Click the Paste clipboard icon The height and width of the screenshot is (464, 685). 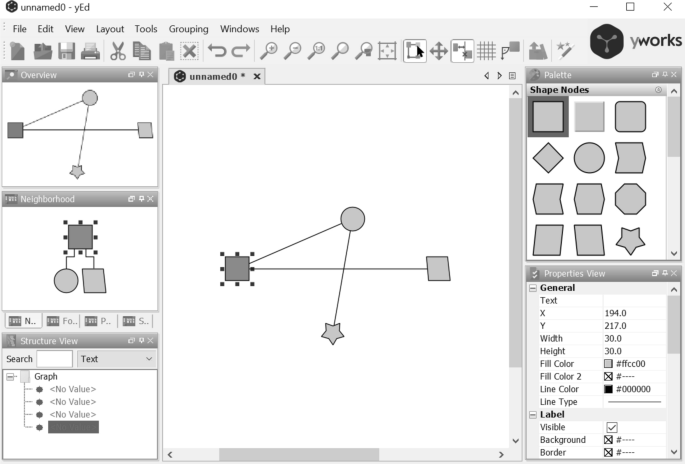tap(166, 51)
